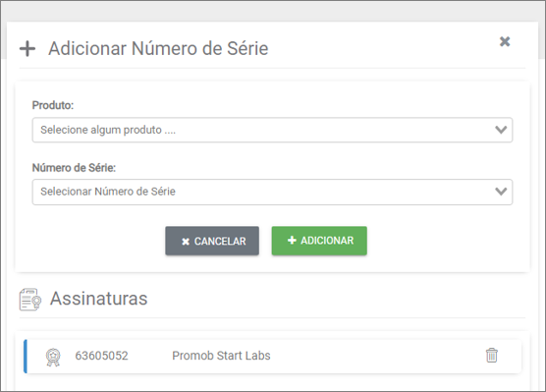Click the plus icon beside dialog title
546x392 pixels.
tap(27, 48)
